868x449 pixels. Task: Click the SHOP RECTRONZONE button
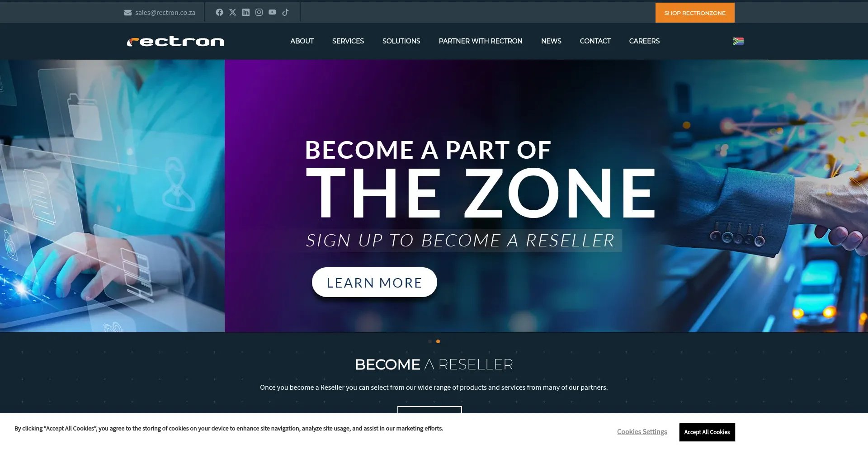(x=695, y=13)
